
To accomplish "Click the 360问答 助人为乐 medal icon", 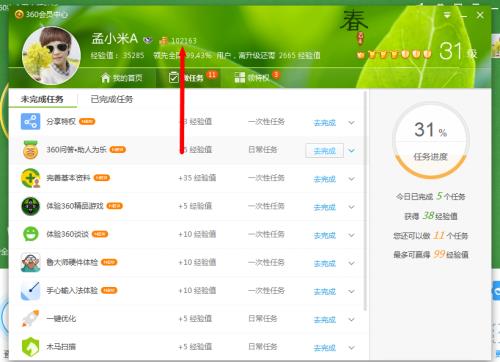I will (x=30, y=150).
